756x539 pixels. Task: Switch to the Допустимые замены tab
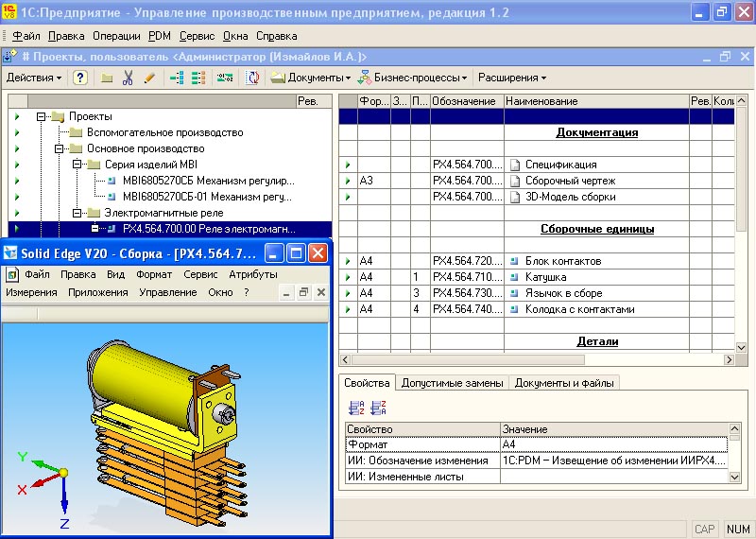[x=453, y=383]
